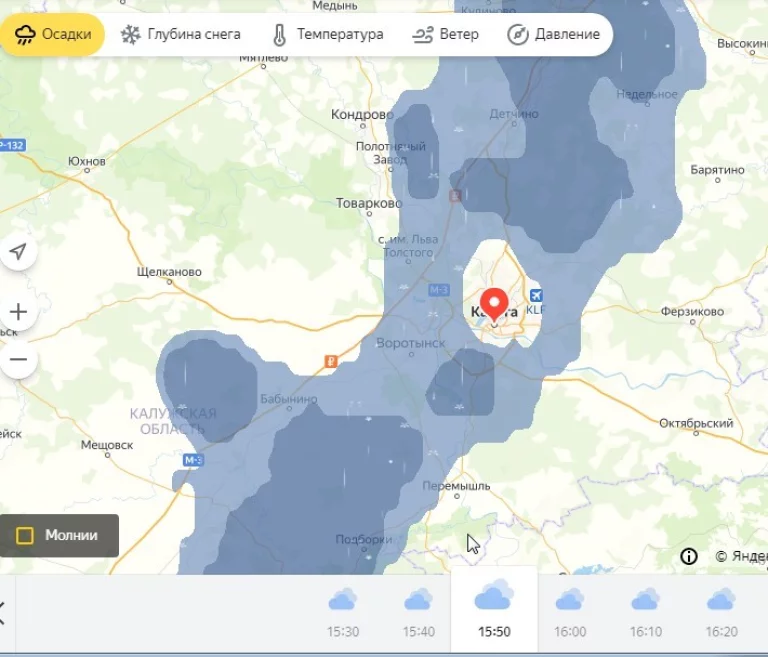This screenshot has width=768, height=657.
Task: Open the Яндекс copyright link
Action: point(740,556)
